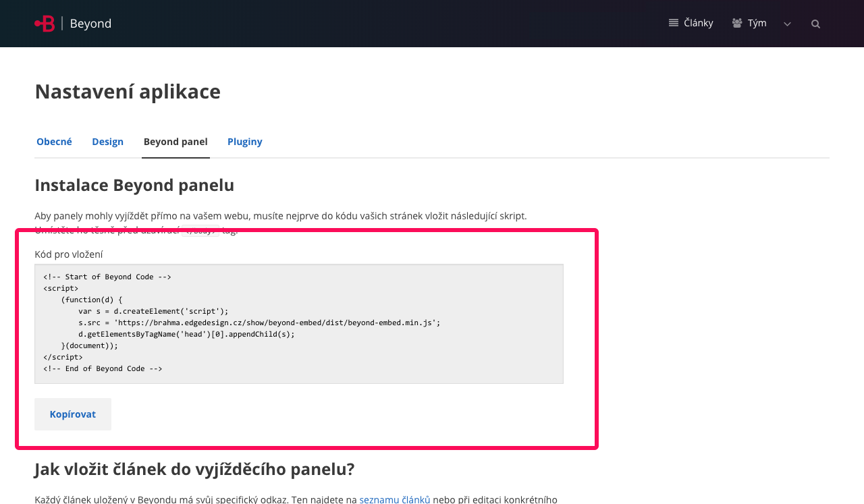Screen dimensions: 864x504
Task: Click the s.src URL line in code
Action: coord(259,323)
